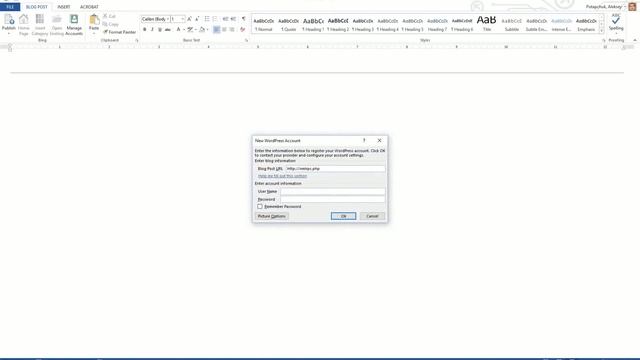The height and width of the screenshot is (360, 640).
Task: Click the text highlight color icon
Action: click(190, 29)
